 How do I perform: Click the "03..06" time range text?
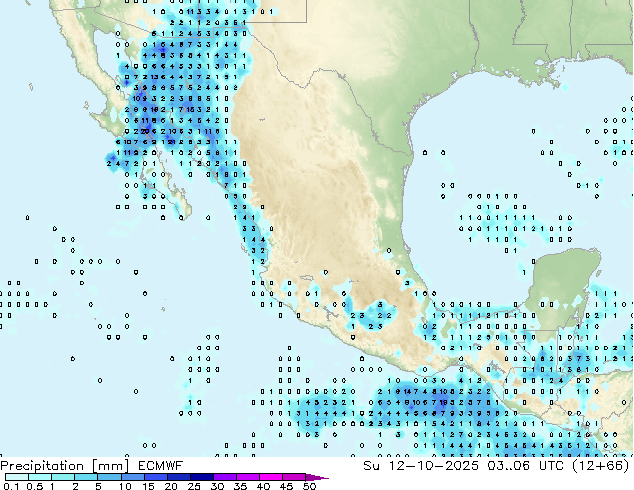coord(509,466)
